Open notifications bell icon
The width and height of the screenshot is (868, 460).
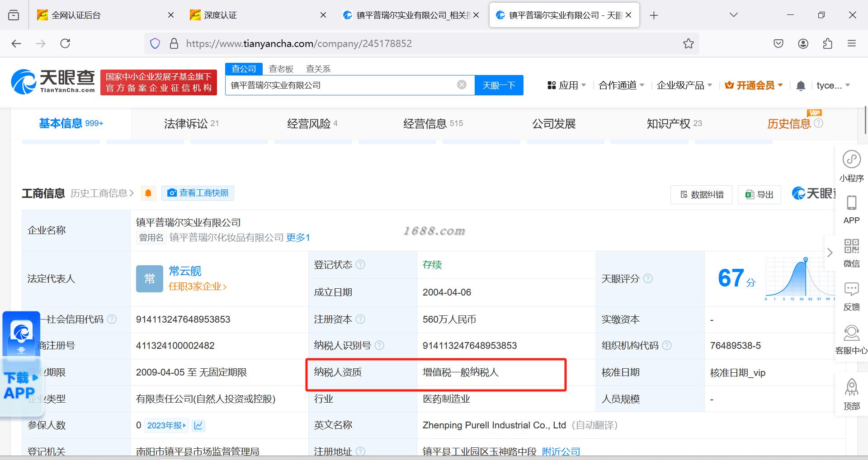tap(801, 85)
